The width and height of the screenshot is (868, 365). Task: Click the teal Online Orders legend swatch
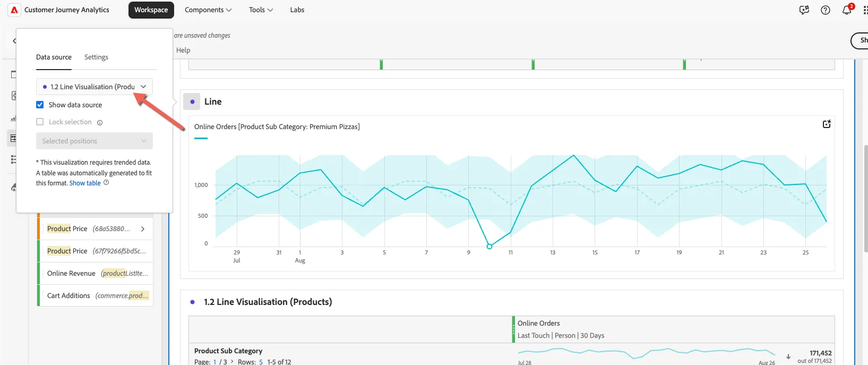pos(201,138)
